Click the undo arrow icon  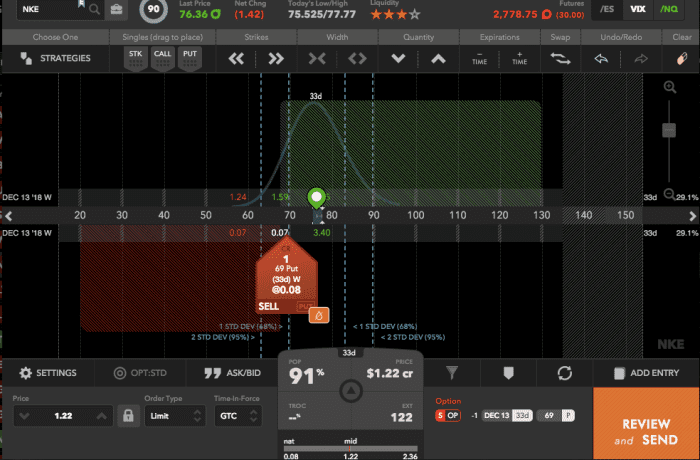(x=601, y=59)
